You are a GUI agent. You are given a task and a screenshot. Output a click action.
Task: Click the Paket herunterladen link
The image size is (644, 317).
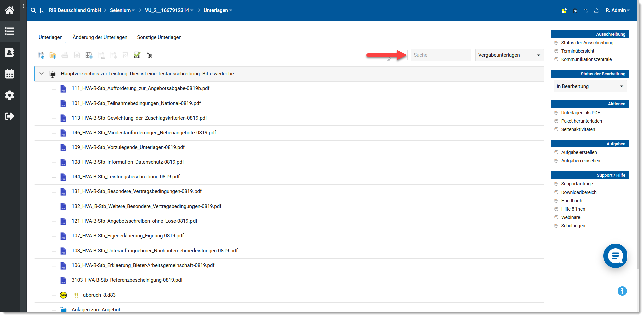pos(582,121)
